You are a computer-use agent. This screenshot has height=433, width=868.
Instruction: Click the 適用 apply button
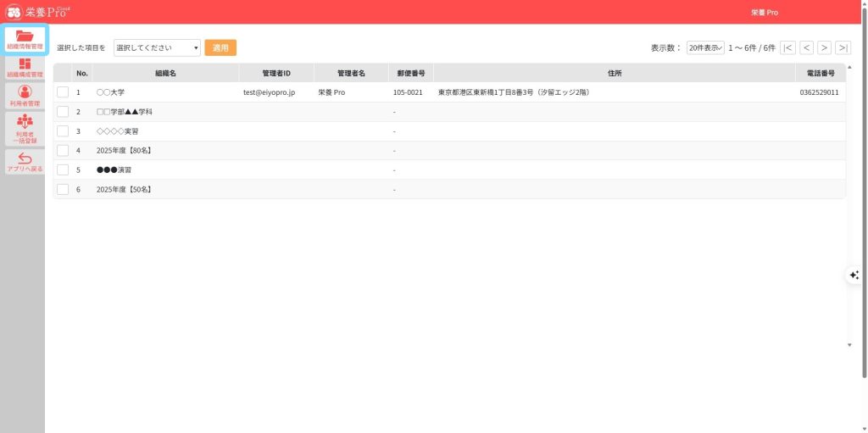point(220,48)
